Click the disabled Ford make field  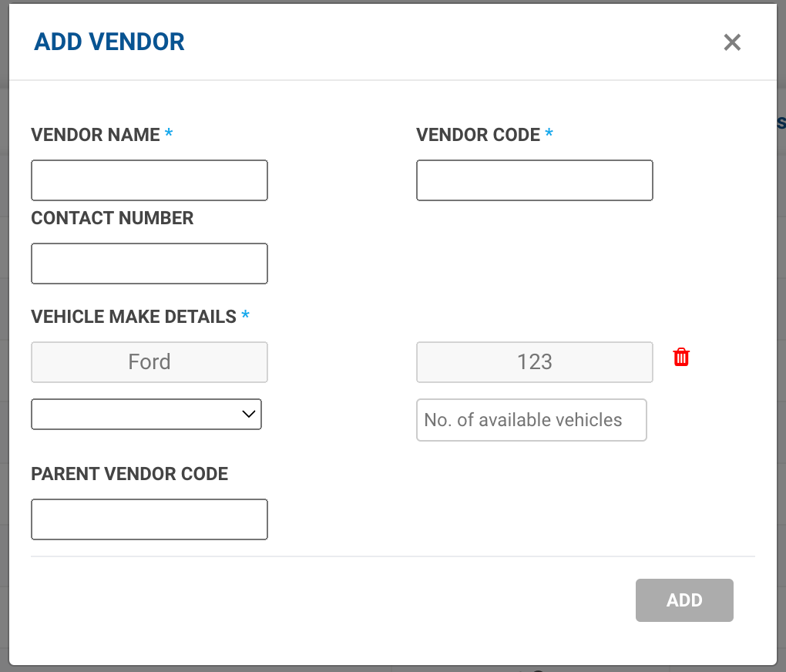click(149, 362)
